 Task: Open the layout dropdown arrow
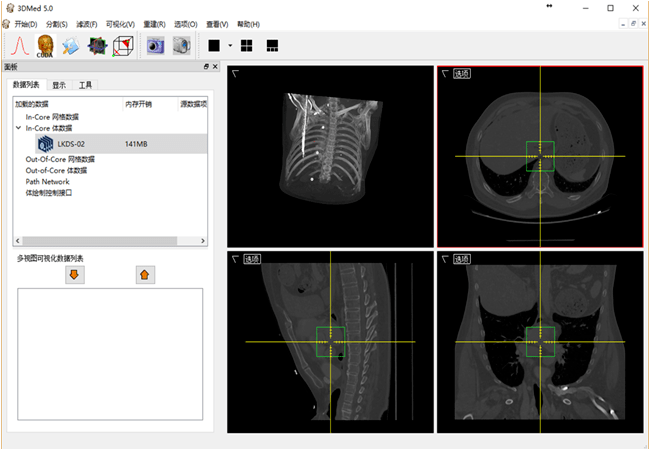pyautogui.click(x=230, y=45)
